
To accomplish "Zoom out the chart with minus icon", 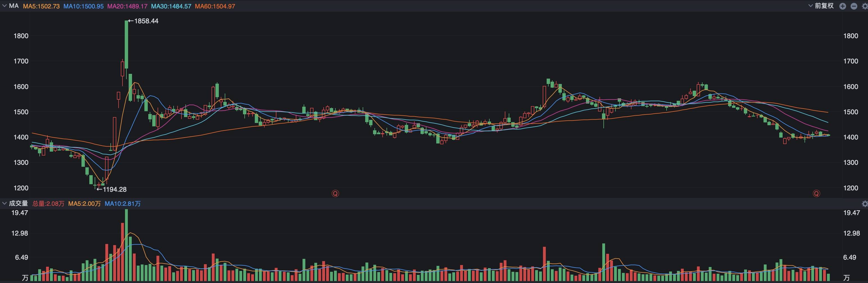I will coord(854,6).
